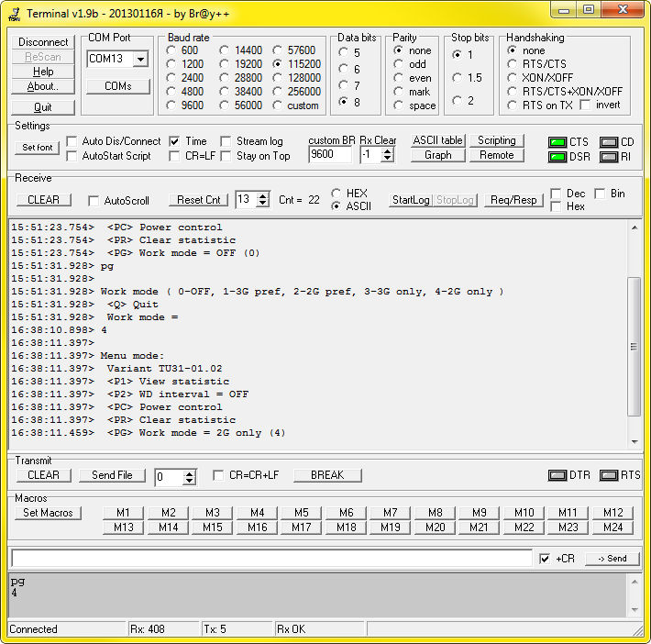Select the 9600 baud rate option

point(171,105)
